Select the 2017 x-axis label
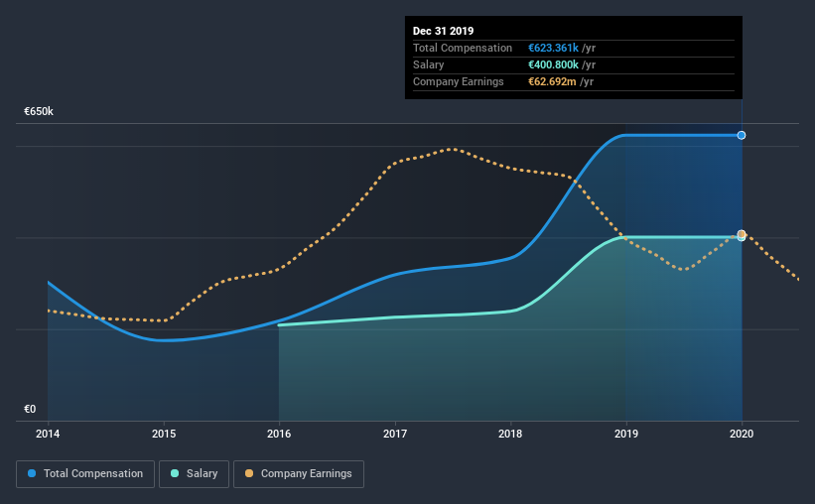The height and width of the screenshot is (504, 815). pos(395,434)
